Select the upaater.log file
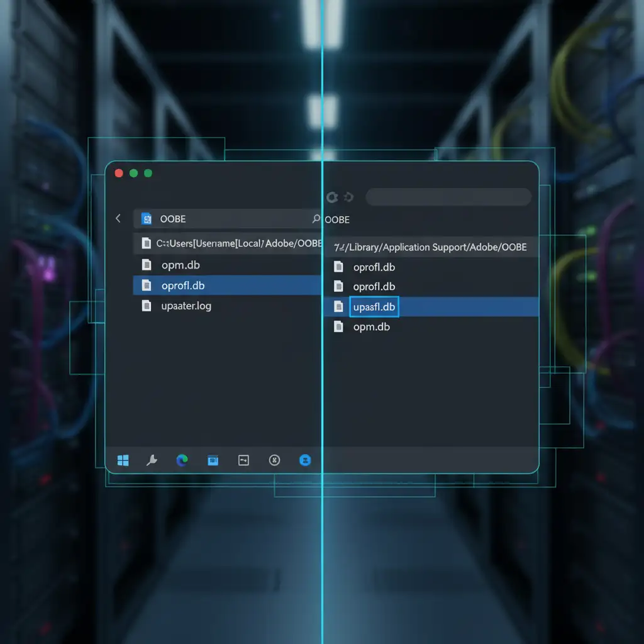This screenshot has height=644, width=644. (x=186, y=306)
